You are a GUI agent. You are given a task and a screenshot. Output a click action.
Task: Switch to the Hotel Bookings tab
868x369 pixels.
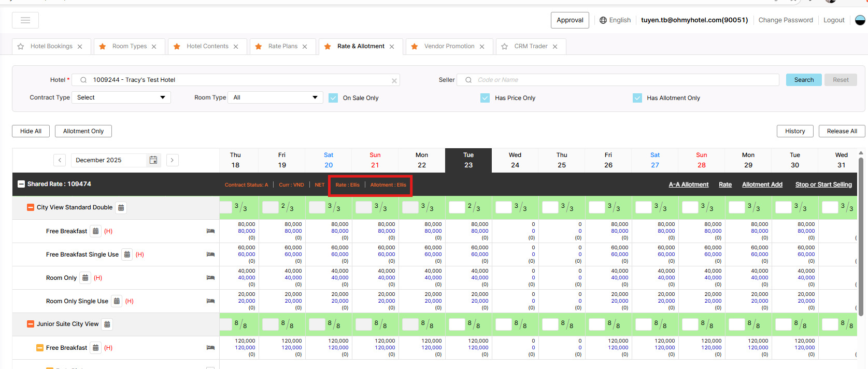[x=51, y=46]
